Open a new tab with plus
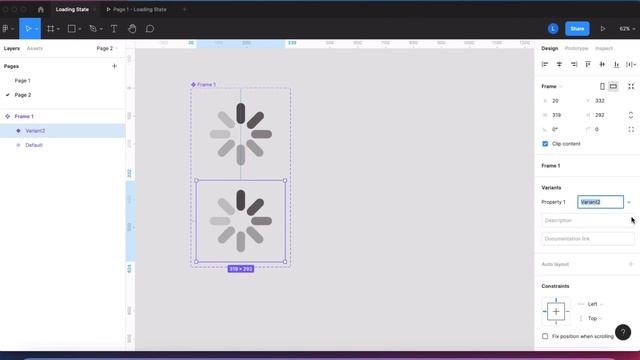640x360 pixels. pos(184,9)
